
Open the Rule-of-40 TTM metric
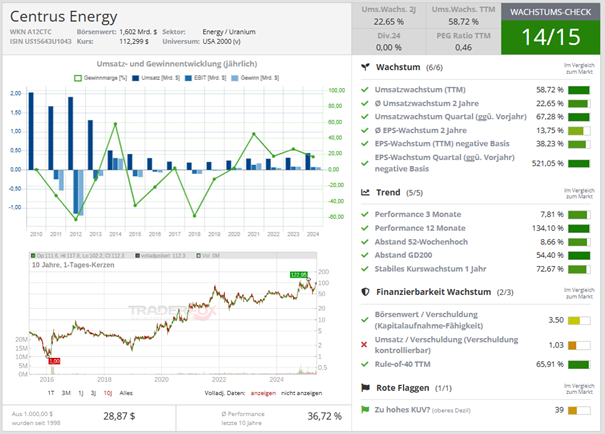coord(402,364)
